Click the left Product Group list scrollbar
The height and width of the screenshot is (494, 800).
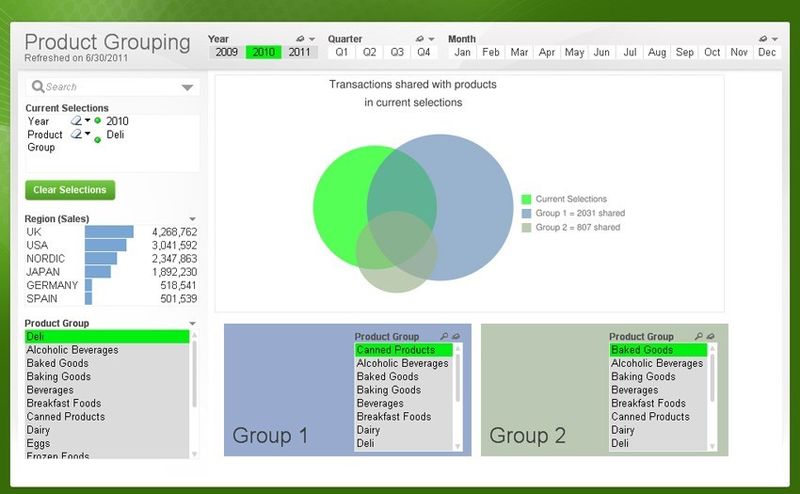point(194,374)
